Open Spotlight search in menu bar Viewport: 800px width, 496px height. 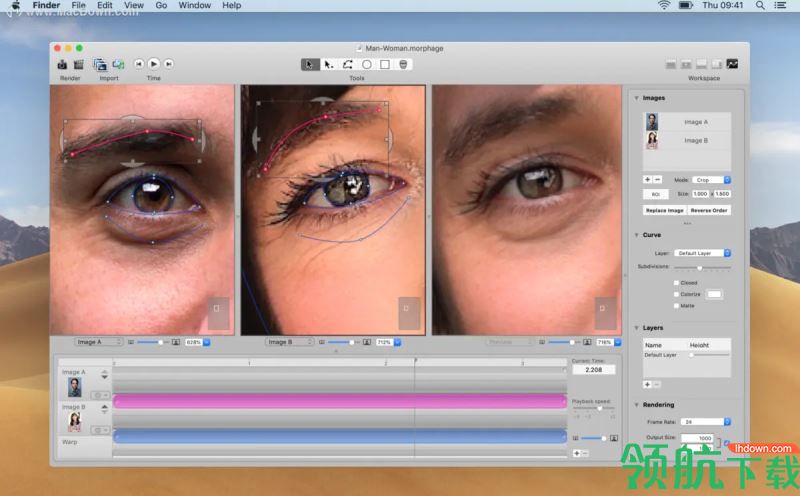tap(760, 5)
